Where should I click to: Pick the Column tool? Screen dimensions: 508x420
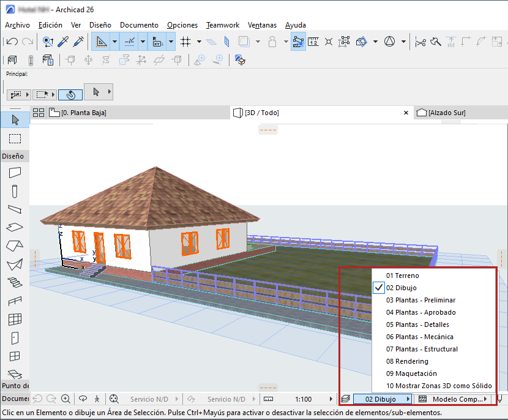tap(15, 191)
